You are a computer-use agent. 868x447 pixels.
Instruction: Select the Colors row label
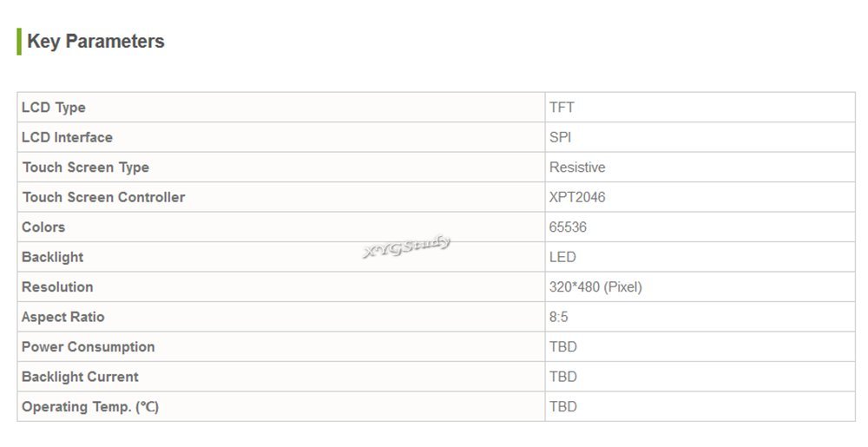click(x=43, y=227)
